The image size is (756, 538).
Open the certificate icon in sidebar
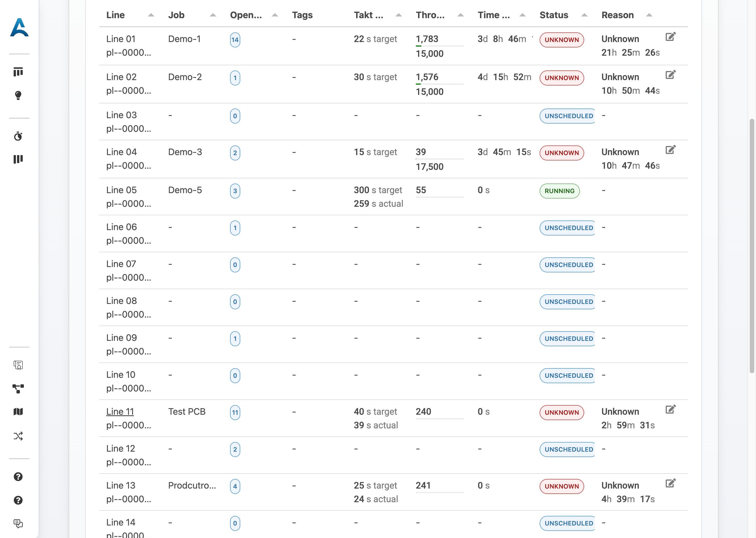pyautogui.click(x=18, y=365)
